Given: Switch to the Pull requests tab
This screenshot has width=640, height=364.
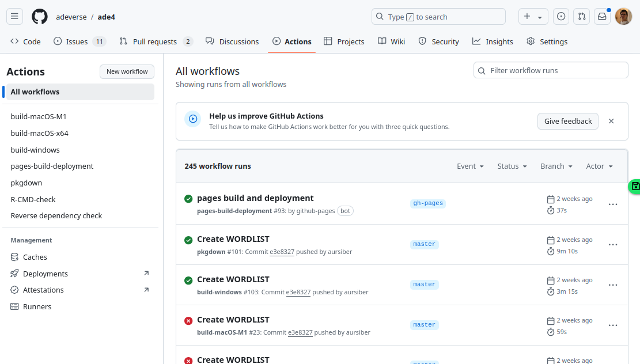Looking at the screenshot, I should click(x=156, y=41).
